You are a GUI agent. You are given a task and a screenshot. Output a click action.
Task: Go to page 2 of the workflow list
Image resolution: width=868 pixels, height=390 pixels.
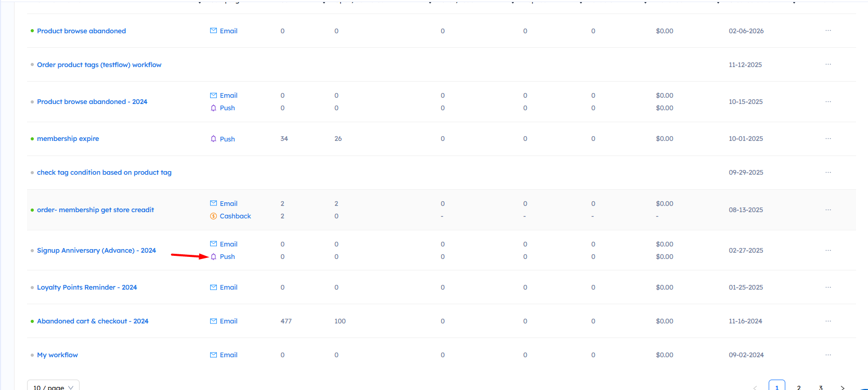point(799,387)
